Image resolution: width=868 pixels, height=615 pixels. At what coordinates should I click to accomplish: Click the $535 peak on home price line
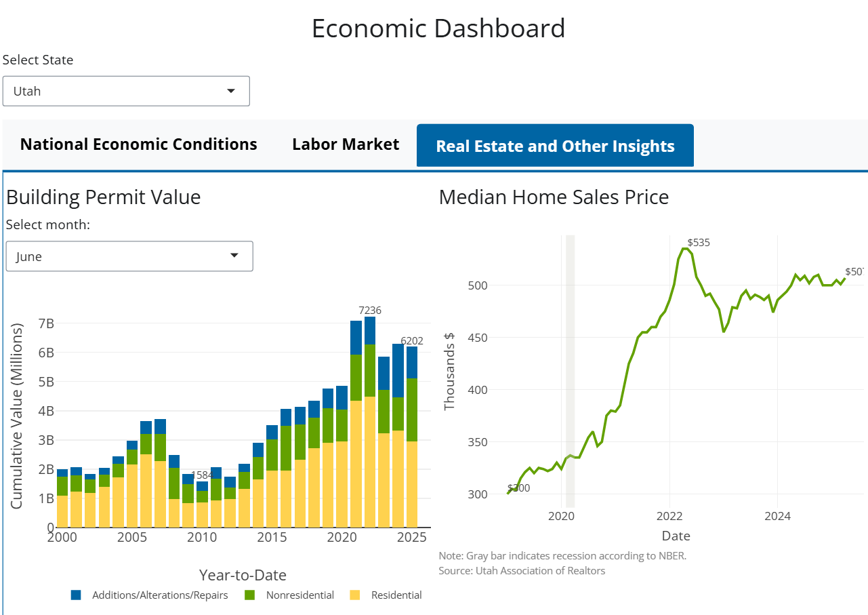coord(686,249)
